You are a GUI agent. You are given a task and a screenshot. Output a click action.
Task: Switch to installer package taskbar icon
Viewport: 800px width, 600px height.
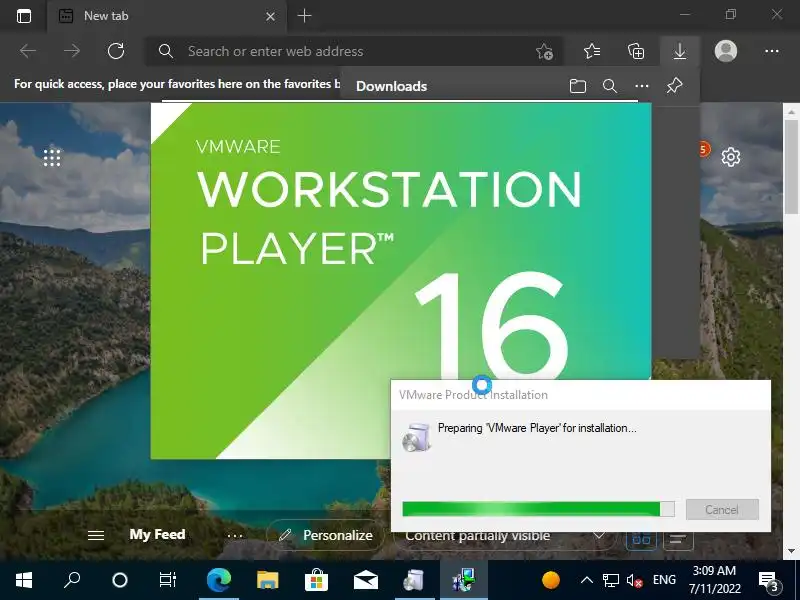(414, 580)
